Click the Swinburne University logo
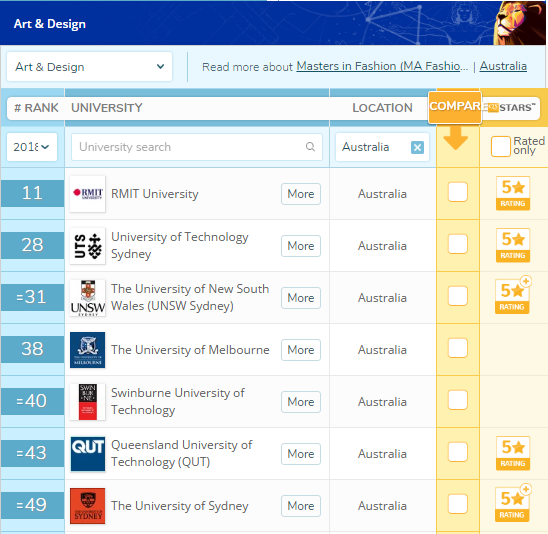Viewport: 548px width, 534px height. click(x=88, y=402)
